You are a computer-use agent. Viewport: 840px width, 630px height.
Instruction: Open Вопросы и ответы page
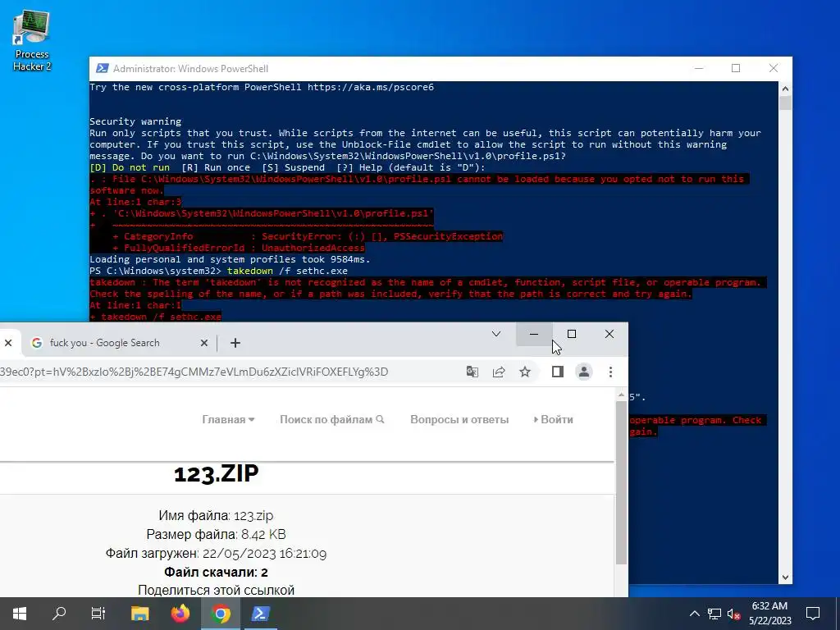tap(459, 419)
